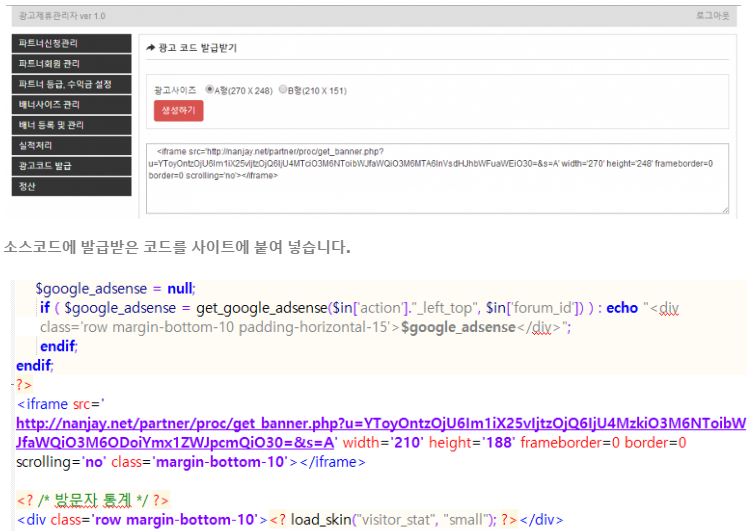Click the textarea resize handle corner

tap(724, 209)
